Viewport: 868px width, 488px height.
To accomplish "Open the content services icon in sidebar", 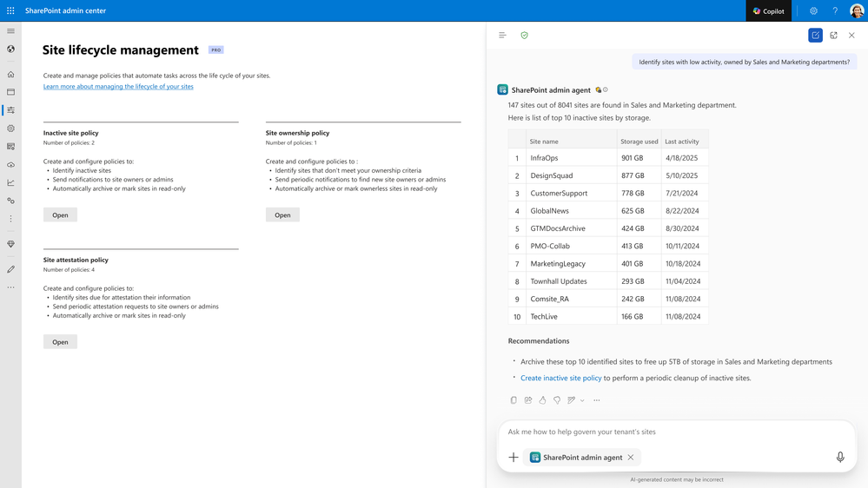I will click(x=10, y=147).
